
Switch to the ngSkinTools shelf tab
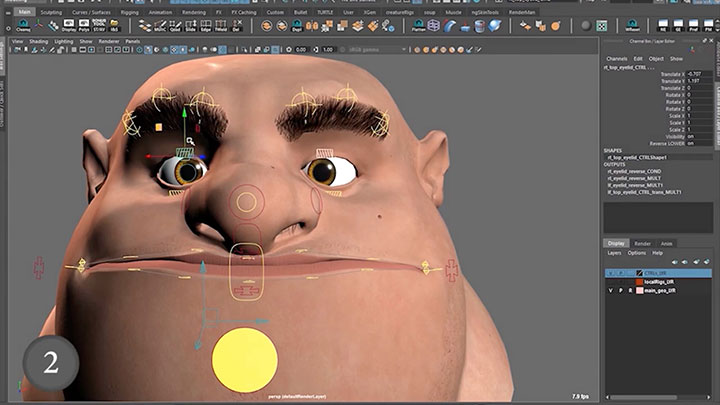tap(485, 12)
